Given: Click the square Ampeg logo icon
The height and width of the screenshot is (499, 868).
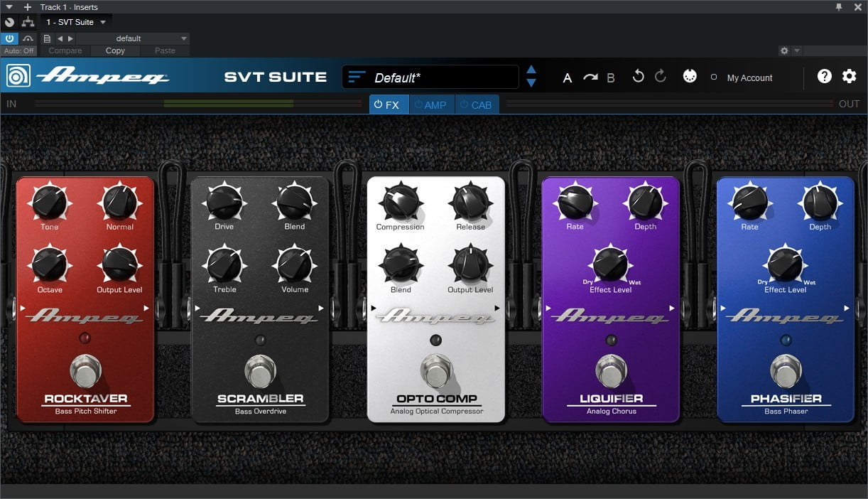Looking at the screenshot, I should pyautogui.click(x=18, y=77).
